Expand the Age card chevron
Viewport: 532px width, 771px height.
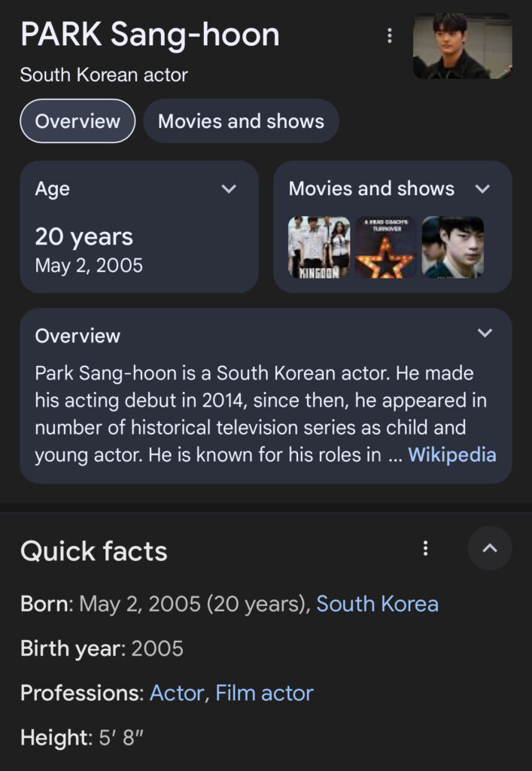tap(229, 189)
